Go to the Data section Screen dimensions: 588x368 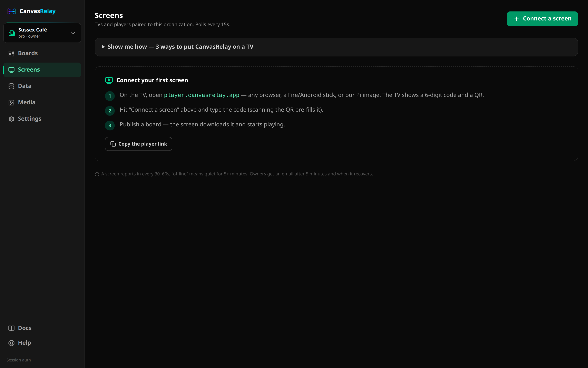click(42, 86)
